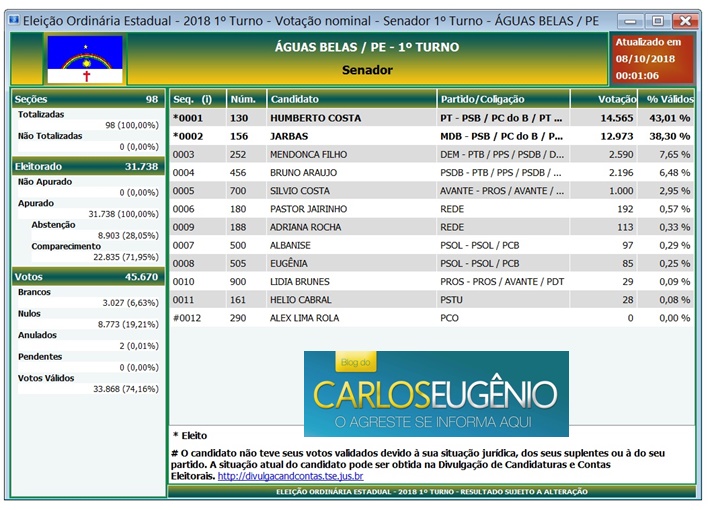Click the Seções panel header
Viewport: 709px width, 510px height.
click(88, 99)
